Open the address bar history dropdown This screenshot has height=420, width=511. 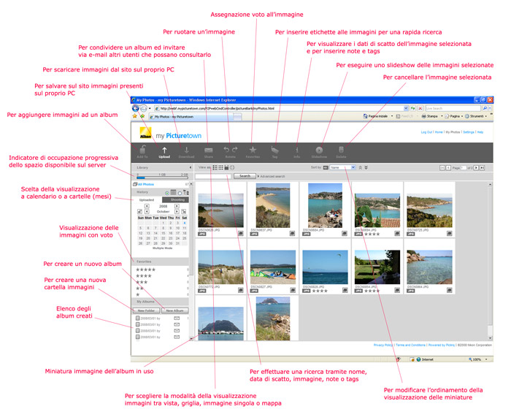406,108
